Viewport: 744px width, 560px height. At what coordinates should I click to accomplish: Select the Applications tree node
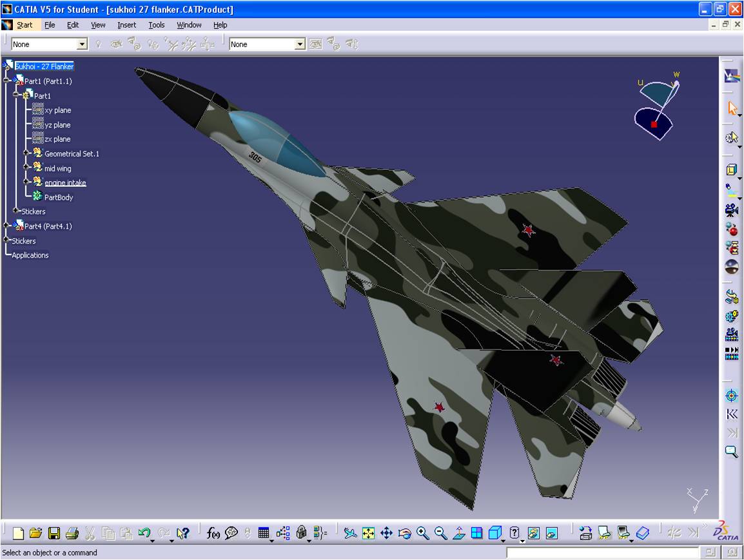pyautogui.click(x=30, y=255)
